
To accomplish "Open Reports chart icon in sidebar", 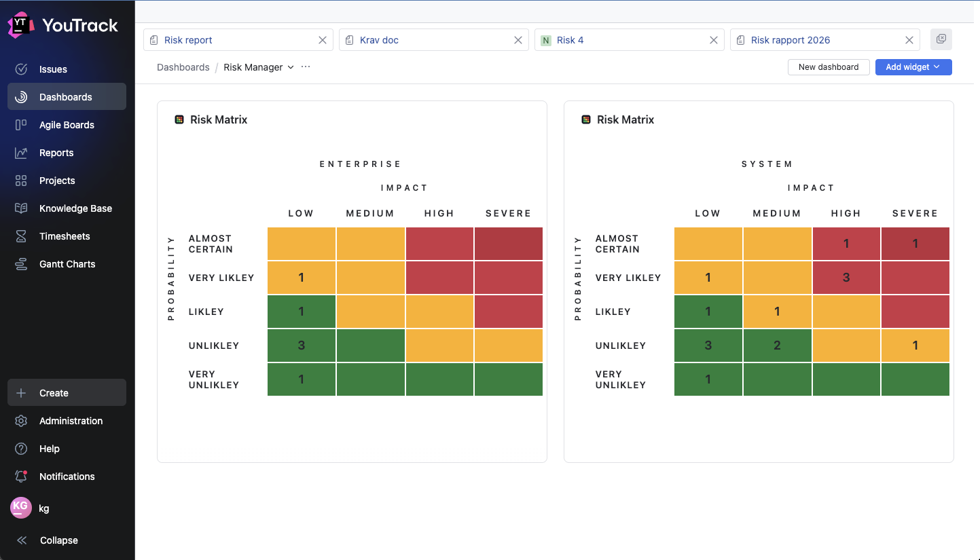I will (21, 153).
